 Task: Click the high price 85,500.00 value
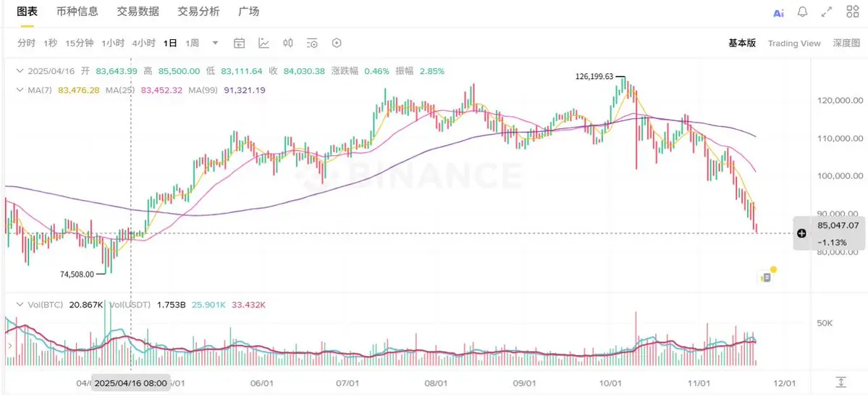(x=179, y=71)
